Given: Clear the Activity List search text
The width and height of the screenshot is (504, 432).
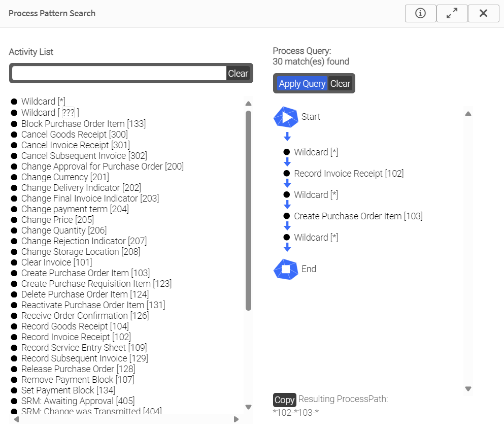Looking at the screenshot, I should (238, 73).
